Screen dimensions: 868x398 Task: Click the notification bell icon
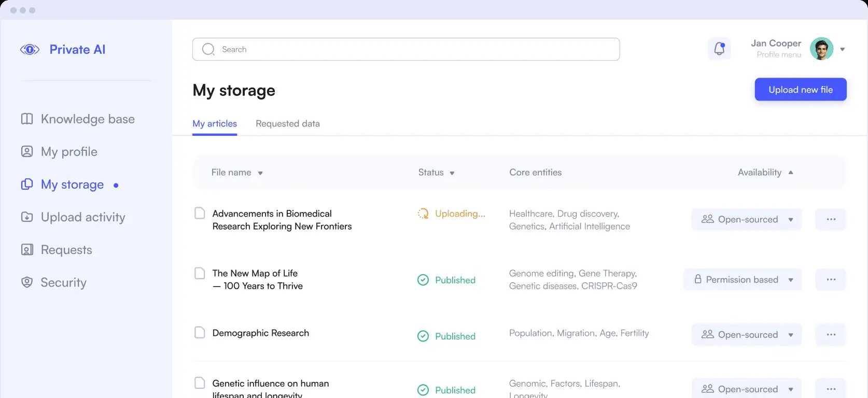coord(719,49)
